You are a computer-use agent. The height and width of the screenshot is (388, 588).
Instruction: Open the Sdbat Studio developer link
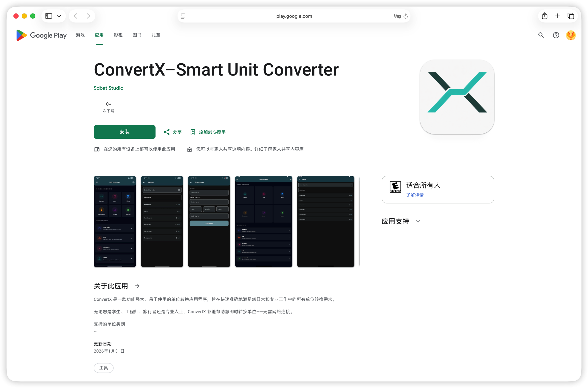[108, 88]
